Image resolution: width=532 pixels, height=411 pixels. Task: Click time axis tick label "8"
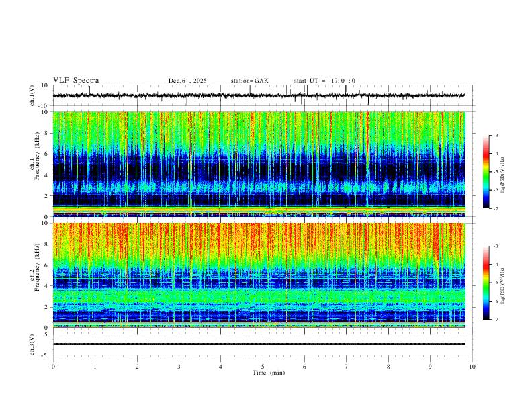tap(388, 367)
